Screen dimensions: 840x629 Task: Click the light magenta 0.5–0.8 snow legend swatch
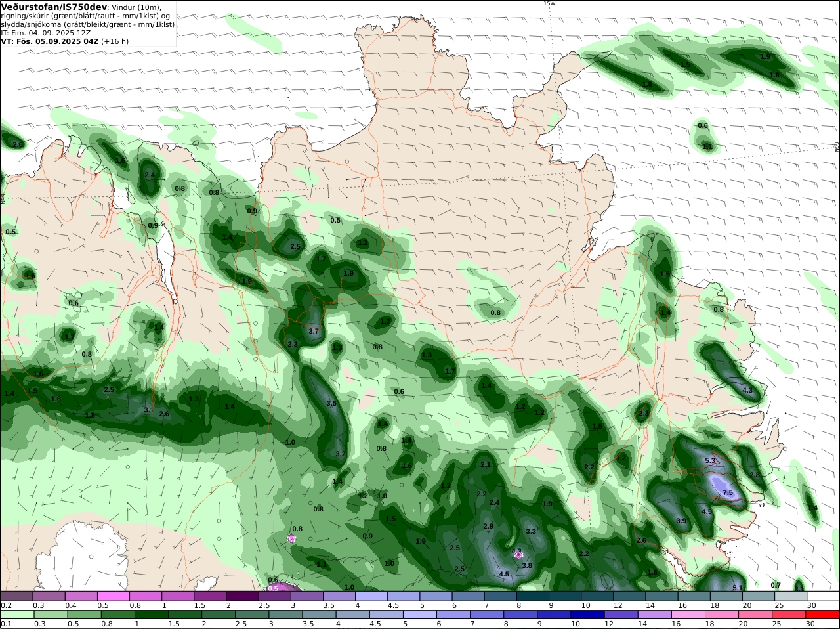(114, 596)
